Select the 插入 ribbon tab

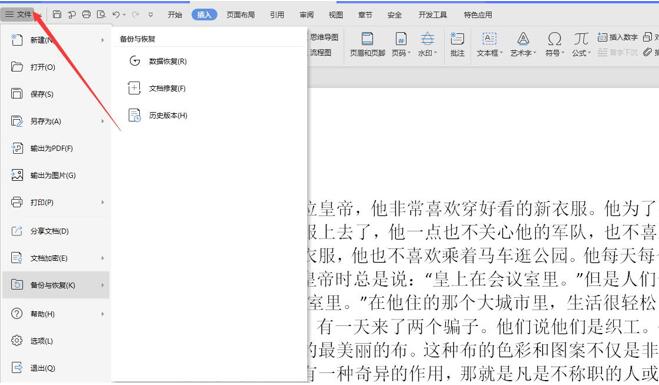204,14
